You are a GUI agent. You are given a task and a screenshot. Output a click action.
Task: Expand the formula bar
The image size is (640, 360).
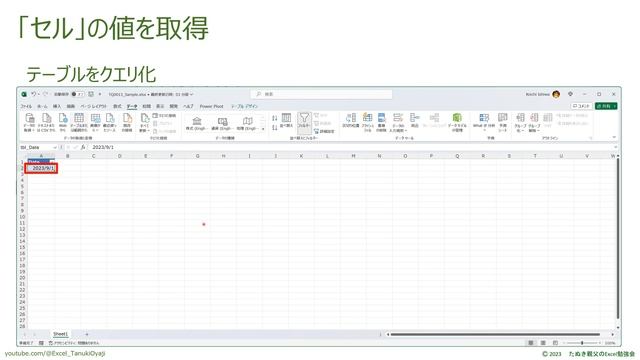pyautogui.click(x=615, y=147)
